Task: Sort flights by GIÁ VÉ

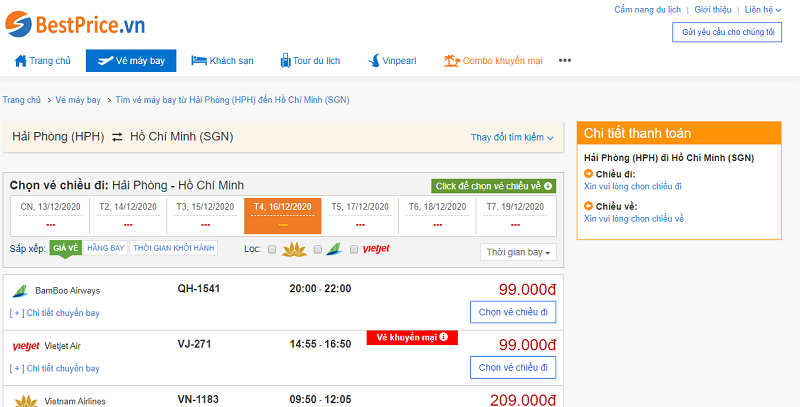Action: (x=65, y=248)
